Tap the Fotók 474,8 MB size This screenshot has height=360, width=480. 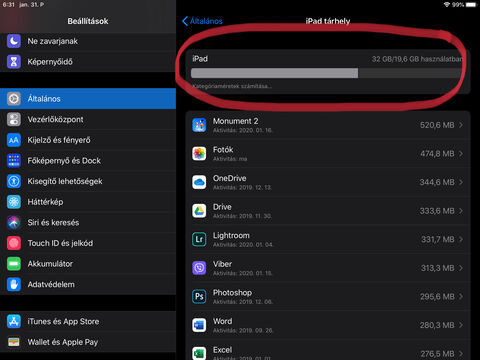[437, 154]
